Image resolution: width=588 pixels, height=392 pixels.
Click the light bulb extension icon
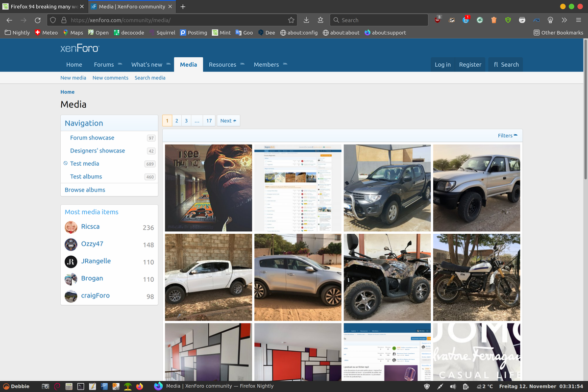click(x=550, y=20)
